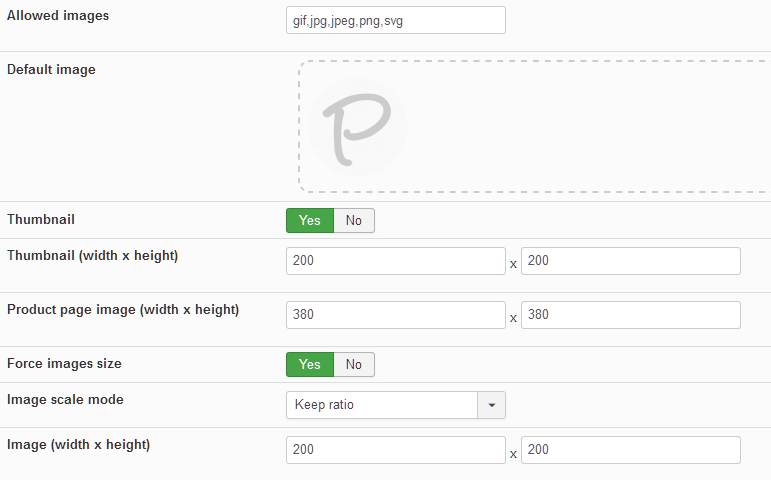Set Force images size to No
The width and height of the screenshot is (771, 480).
click(x=354, y=364)
